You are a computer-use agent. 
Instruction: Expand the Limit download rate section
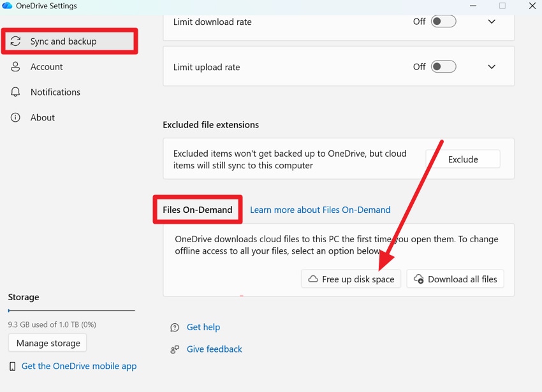pyautogui.click(x=492, y=21)
